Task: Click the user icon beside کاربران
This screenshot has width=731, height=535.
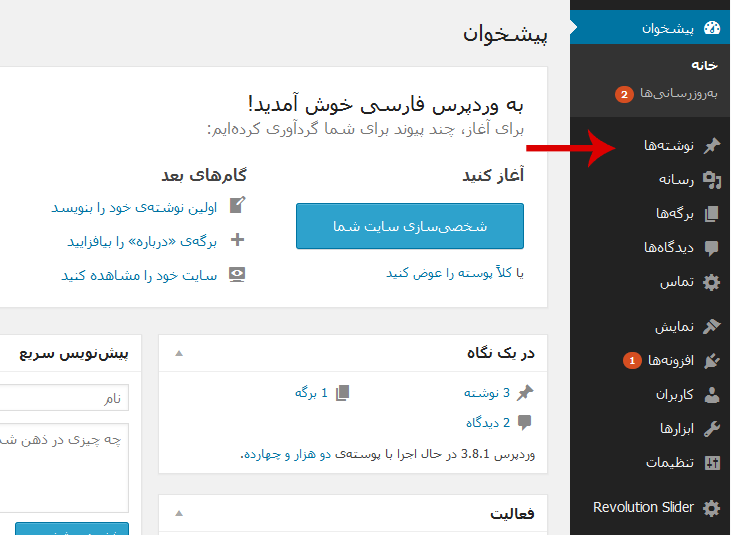Action: click(711, 395)
